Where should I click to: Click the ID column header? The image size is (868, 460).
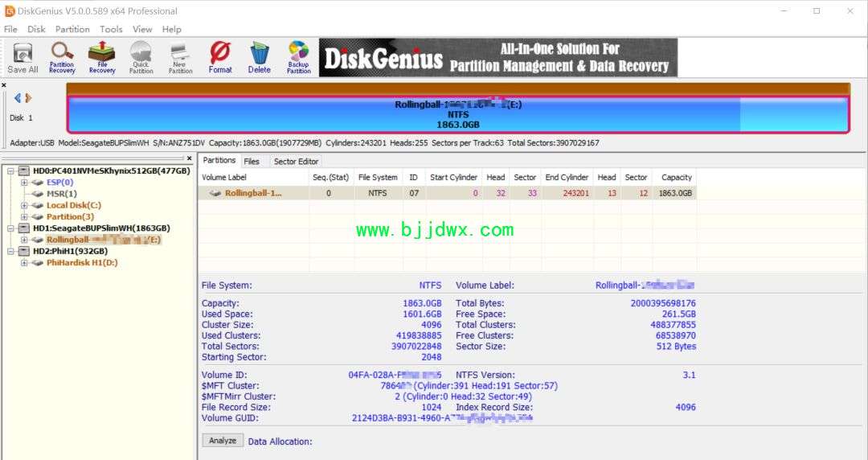click(x=414, y=178)
